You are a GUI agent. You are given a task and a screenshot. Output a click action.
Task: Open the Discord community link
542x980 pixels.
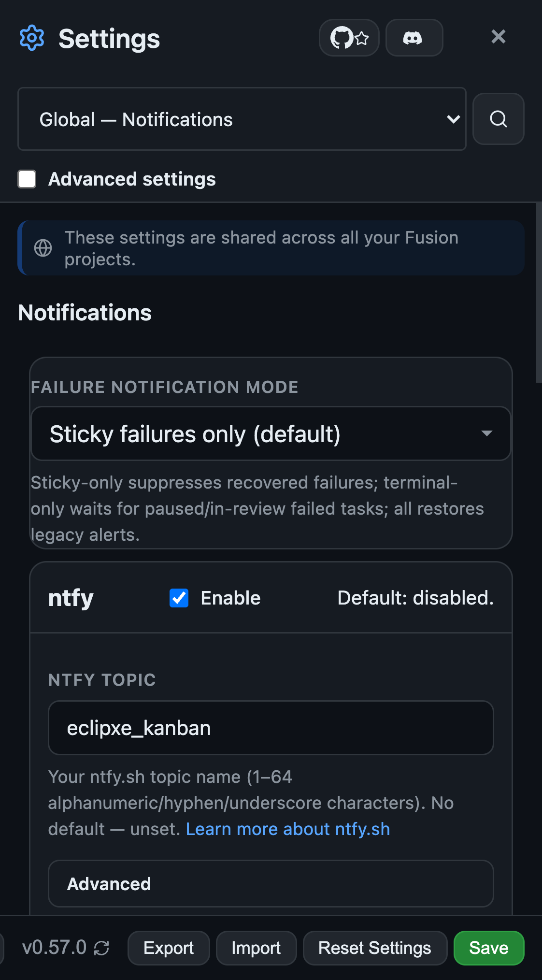[414, 38]
